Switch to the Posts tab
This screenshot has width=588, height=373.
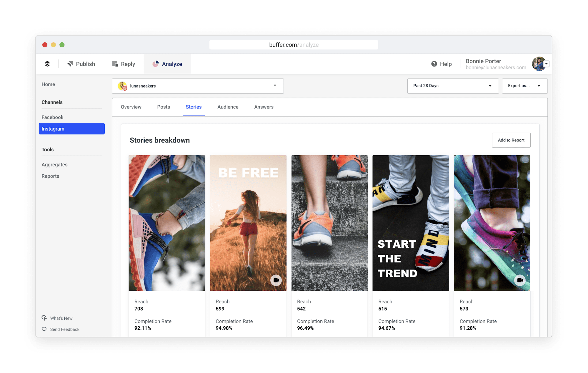[164, 107]
